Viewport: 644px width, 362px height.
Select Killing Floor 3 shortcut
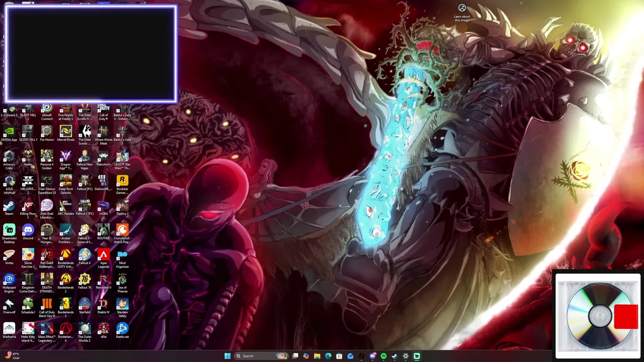click(28, 210)
